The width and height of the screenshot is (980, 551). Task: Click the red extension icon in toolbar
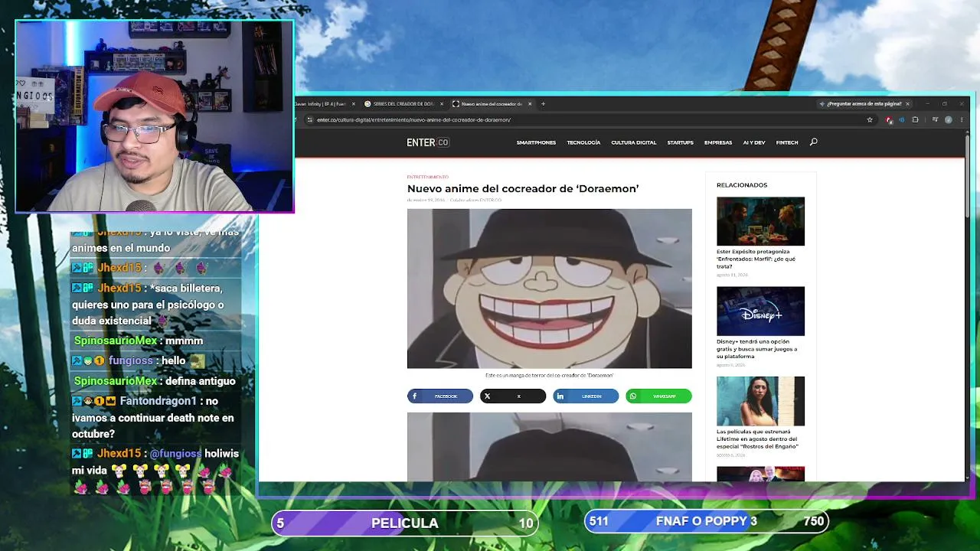pos(889,119)
